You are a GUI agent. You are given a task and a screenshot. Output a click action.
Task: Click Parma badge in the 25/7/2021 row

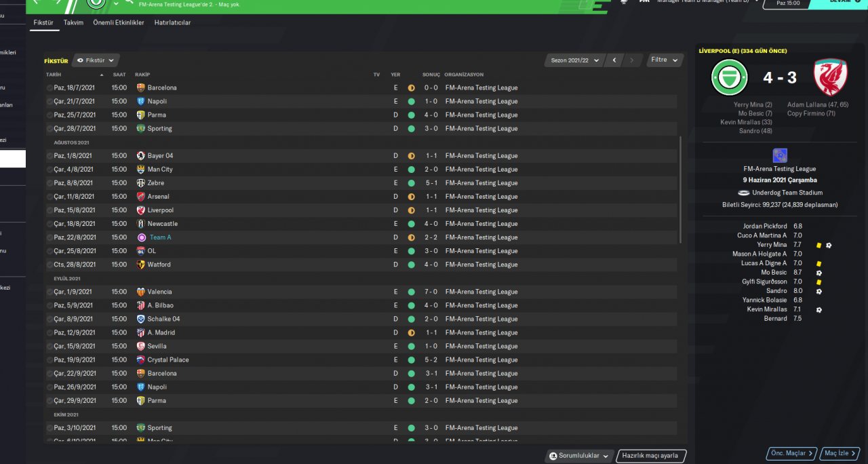(141, 115)
